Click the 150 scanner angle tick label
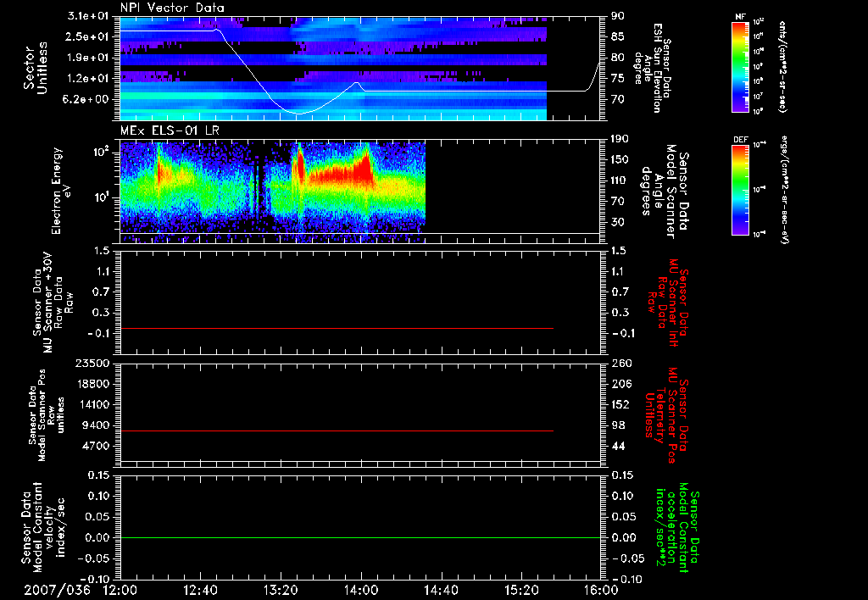Screen dimensions: 868x600 click(621, 160)
